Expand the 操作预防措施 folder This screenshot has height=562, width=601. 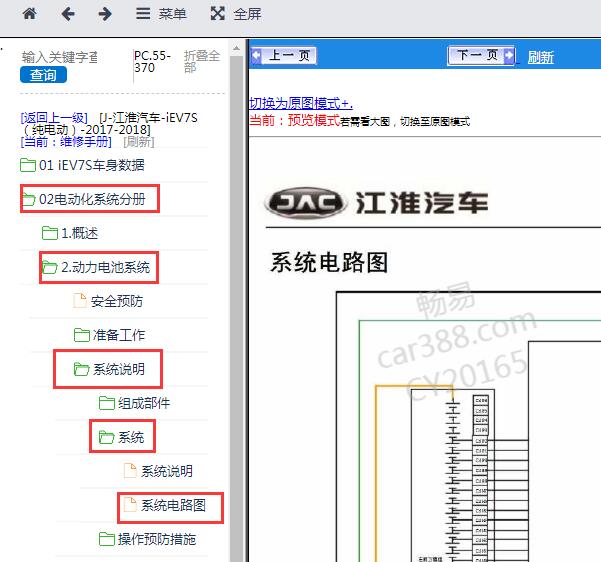click(x=157, y=539)
